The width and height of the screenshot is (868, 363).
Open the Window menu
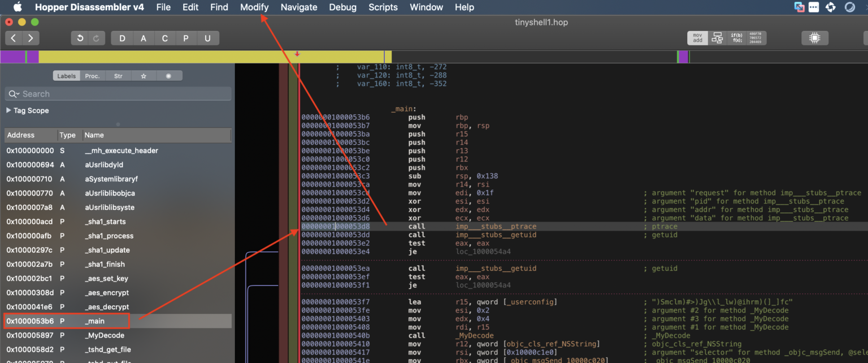point(427,7)
